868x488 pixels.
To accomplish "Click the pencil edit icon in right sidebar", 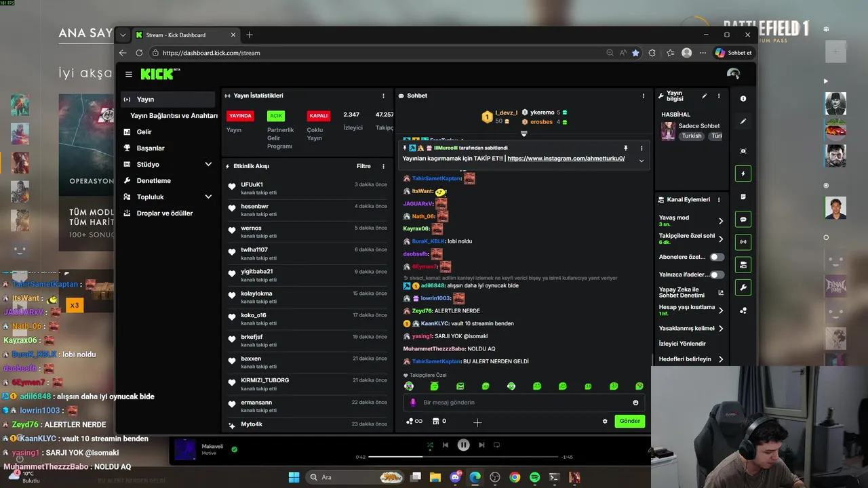I will click(x=743, y=122).
